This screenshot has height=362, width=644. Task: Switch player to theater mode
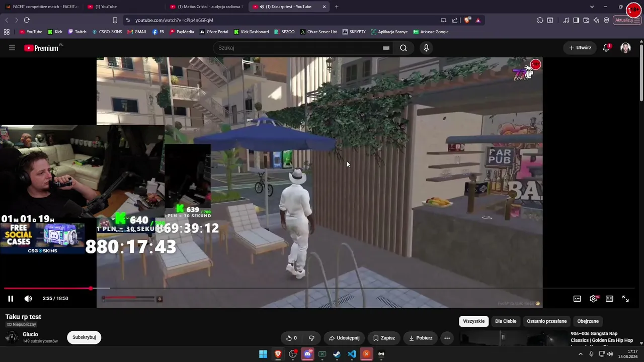click(x=609, y=299)
